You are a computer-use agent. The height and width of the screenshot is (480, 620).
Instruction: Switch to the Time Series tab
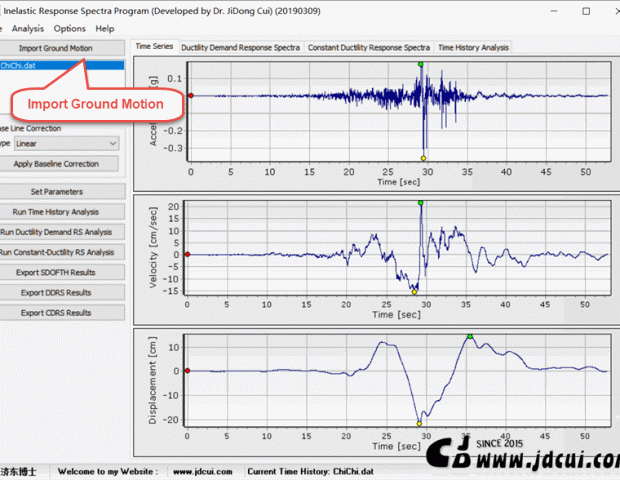[155, 47]
